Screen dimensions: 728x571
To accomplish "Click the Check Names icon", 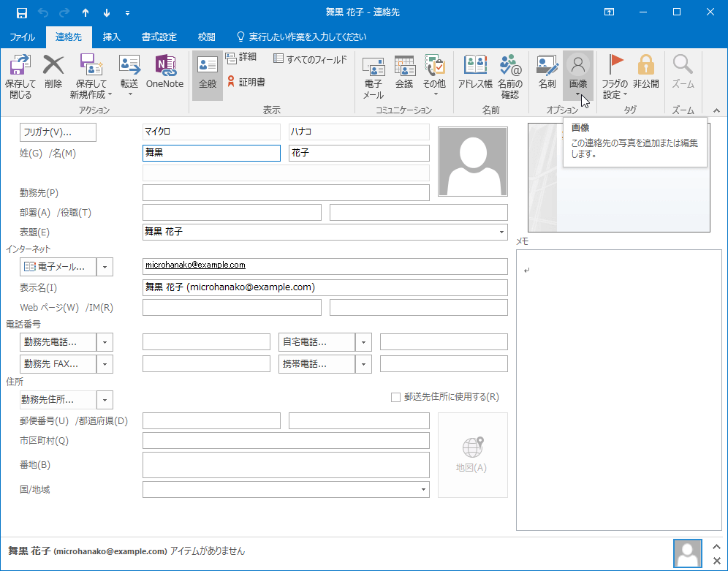I will tap(510, 76).
